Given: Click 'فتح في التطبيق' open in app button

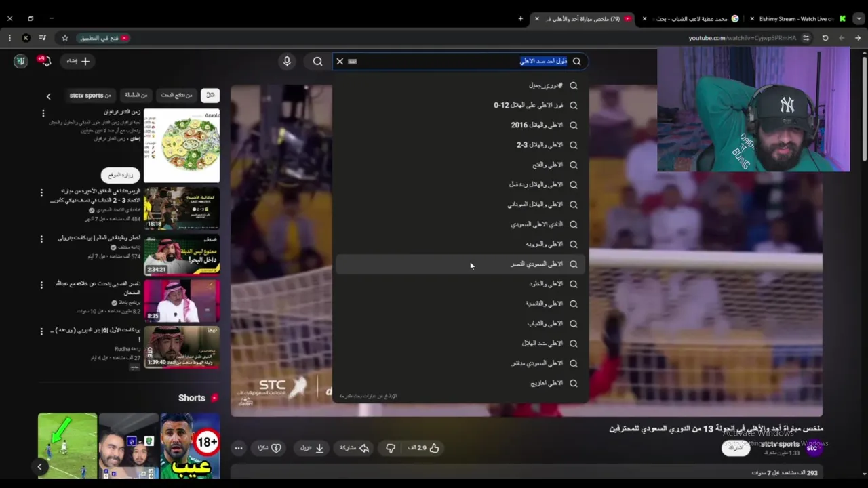Looking at the screenshot, I should 104,38.
